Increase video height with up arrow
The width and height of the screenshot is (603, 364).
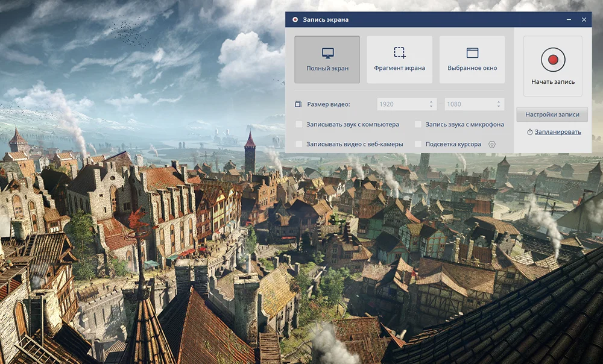pyautogui.click(x=499, y=102)
